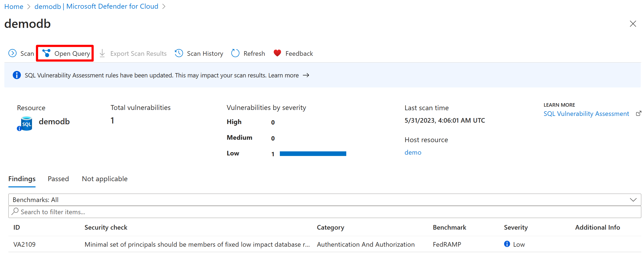Viewport: 644px width, 254px height.
Task: Click the Scan History clock icon
Action: [x=179, y=53]
